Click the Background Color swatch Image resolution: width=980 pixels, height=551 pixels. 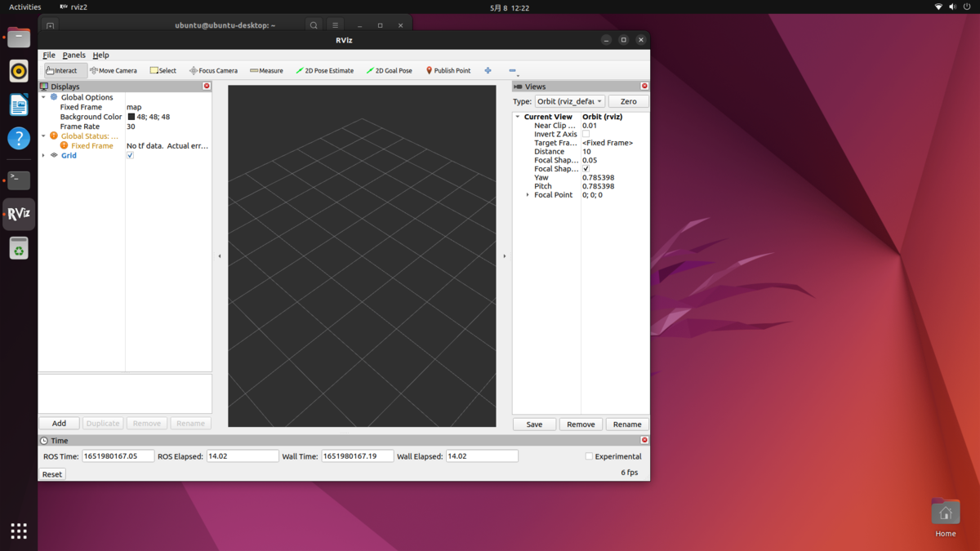click(x=131, y=117)
